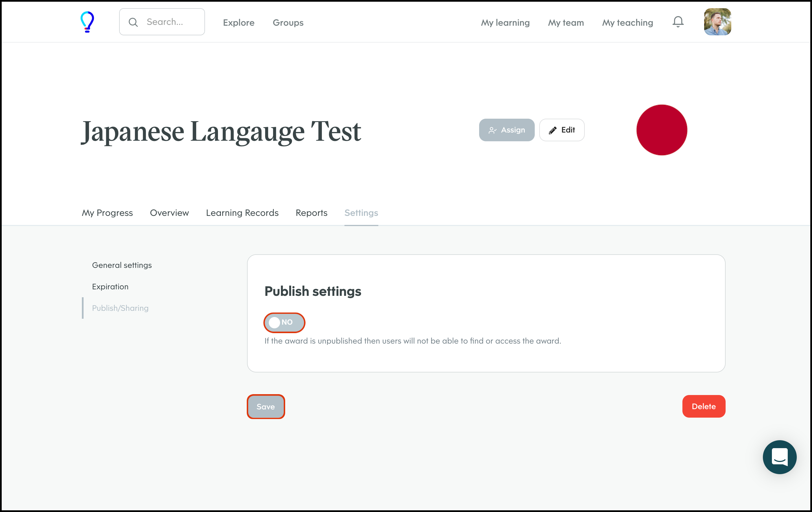Click the Edit pencil button

(x=562, y=130)
